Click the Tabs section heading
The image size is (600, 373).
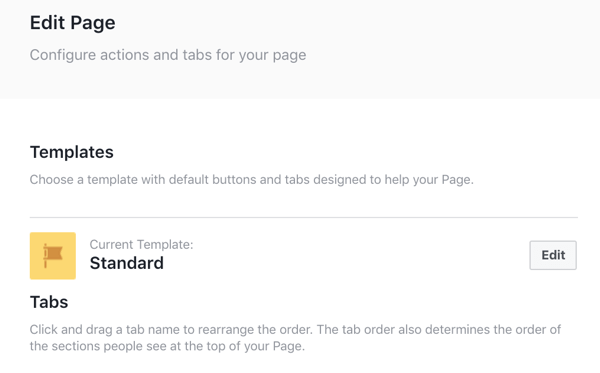49,302
